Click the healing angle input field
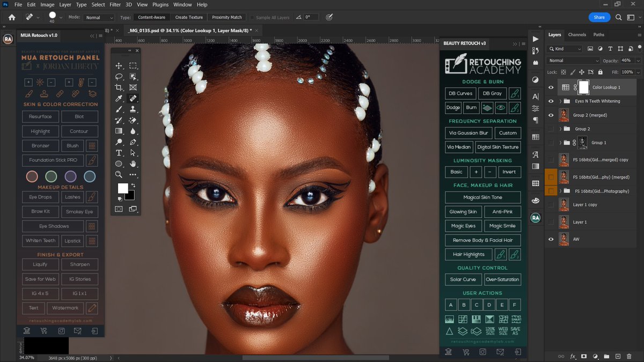Viewport: 644px width, 362px height. (x=311, y=17)
